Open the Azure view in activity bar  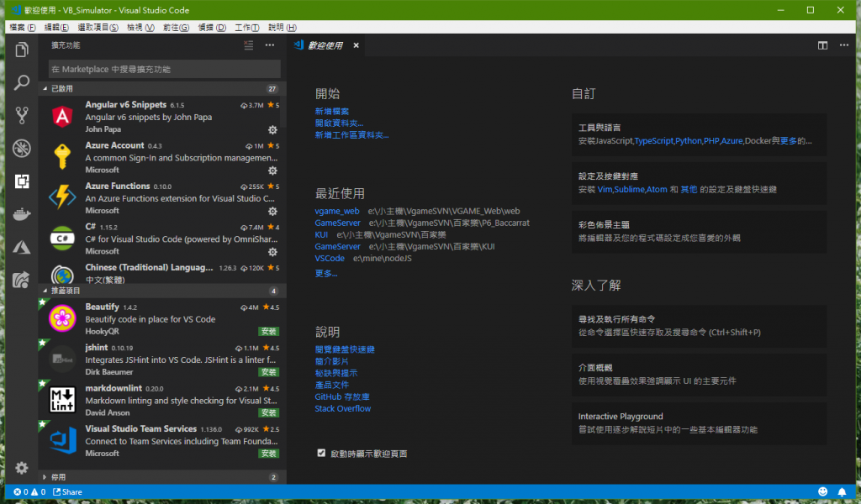point(21,247)
